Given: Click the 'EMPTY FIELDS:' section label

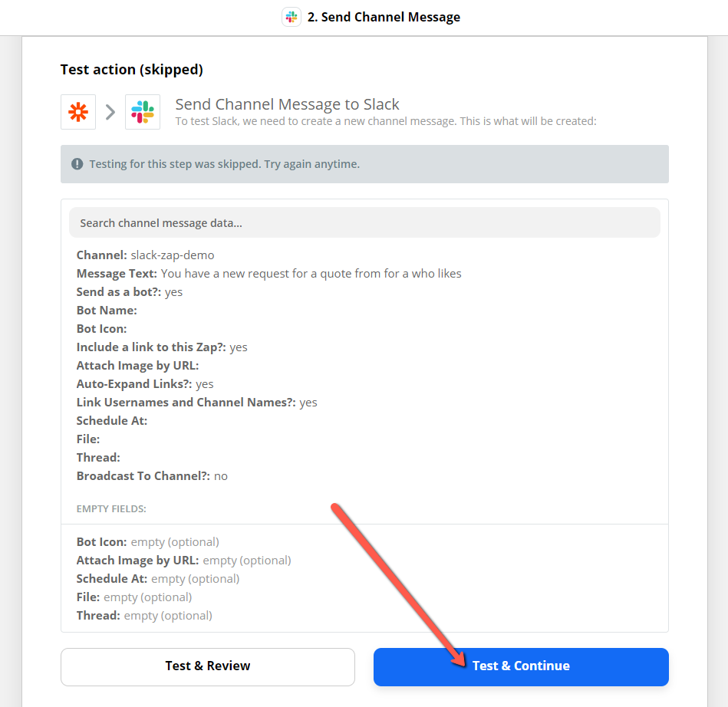Looking at the screenshot, I should tap(111, 509).
